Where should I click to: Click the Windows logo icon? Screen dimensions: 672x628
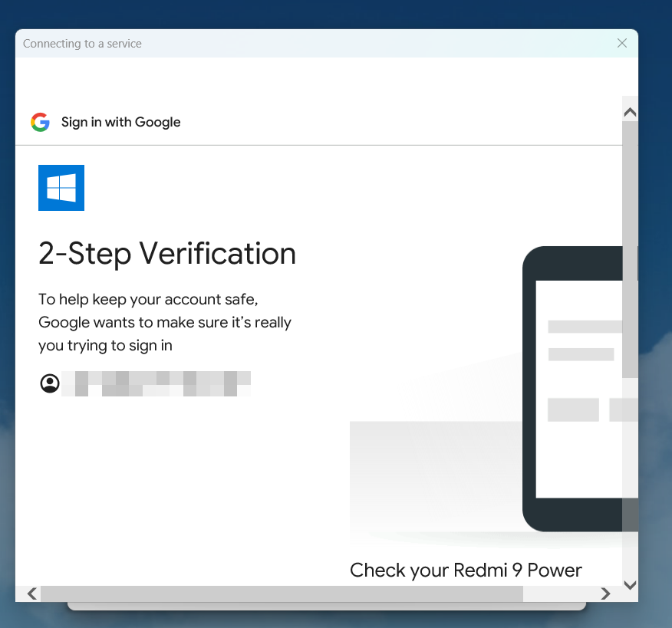tap(61, 187)
